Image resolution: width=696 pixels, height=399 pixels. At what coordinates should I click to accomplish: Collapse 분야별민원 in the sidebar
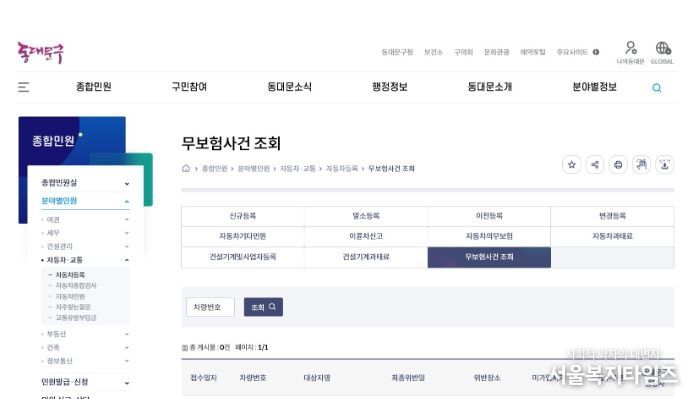point(85,201)
